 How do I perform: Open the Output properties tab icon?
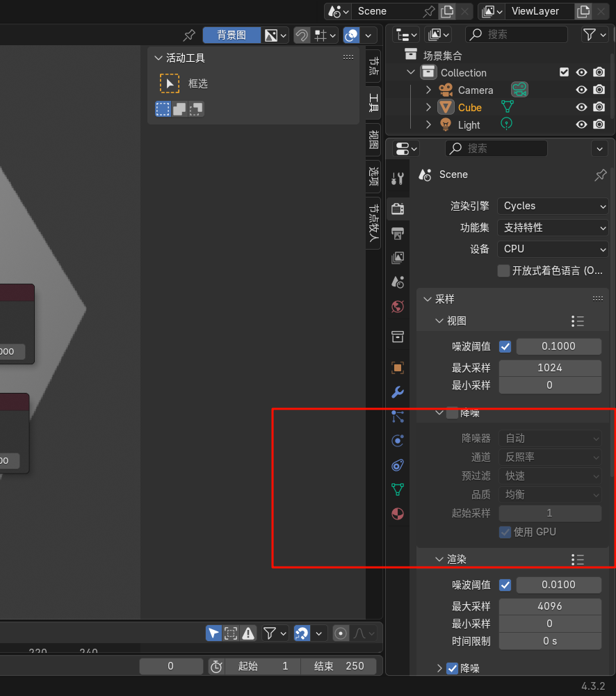[x=398, y=233]
